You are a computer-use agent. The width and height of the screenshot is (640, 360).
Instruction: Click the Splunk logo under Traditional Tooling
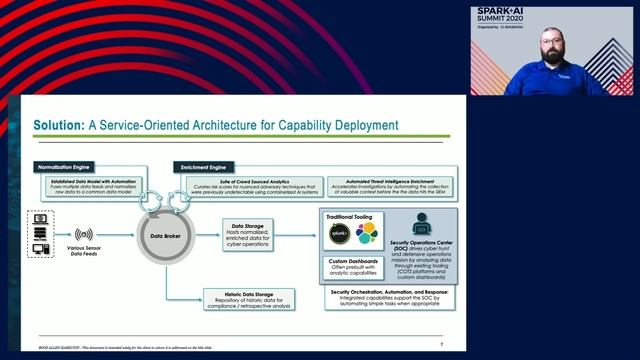(340, 233)
